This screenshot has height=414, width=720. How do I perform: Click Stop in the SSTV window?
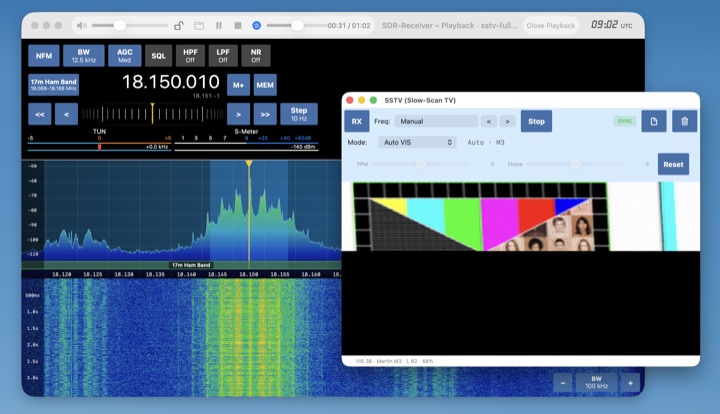point(536,121)
